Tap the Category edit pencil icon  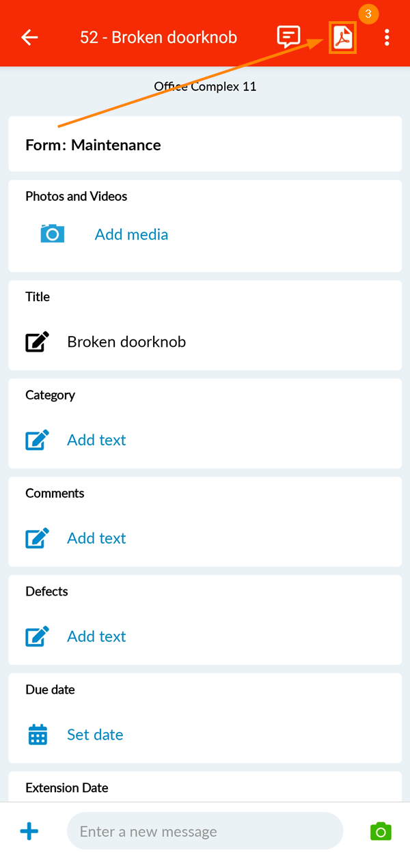[x=36, y=440]
